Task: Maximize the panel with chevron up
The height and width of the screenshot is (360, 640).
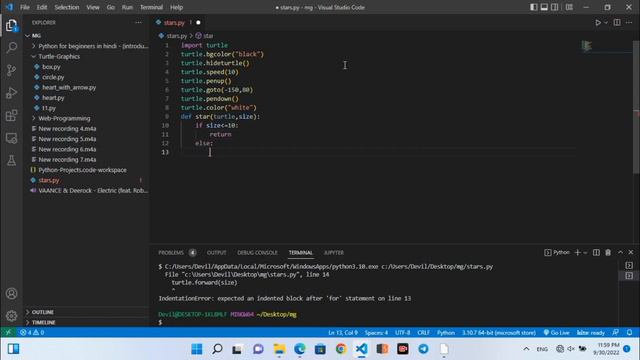Action: tap(620, 253)
